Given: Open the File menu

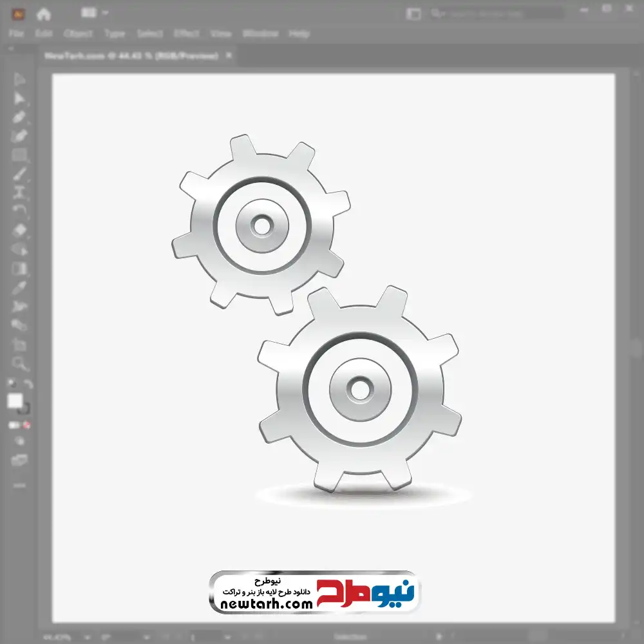Looking at the screenshot, I should [17, 33].
